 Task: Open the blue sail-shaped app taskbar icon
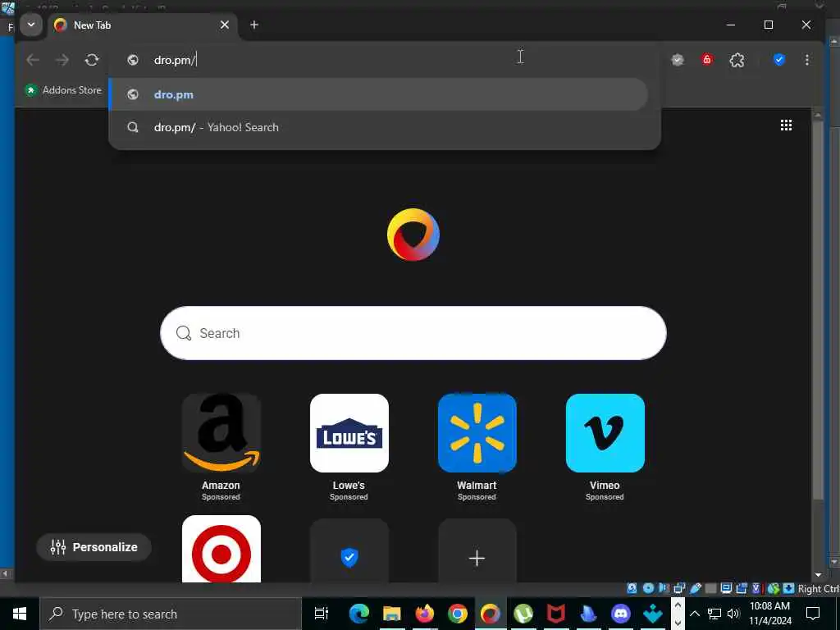589,614
